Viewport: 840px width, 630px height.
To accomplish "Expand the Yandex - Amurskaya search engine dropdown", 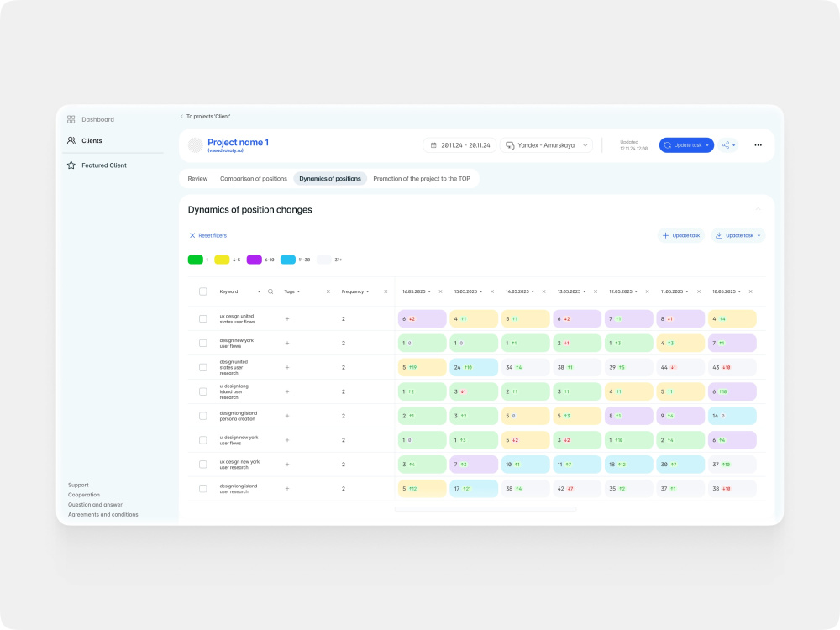I will pos(547,145).
